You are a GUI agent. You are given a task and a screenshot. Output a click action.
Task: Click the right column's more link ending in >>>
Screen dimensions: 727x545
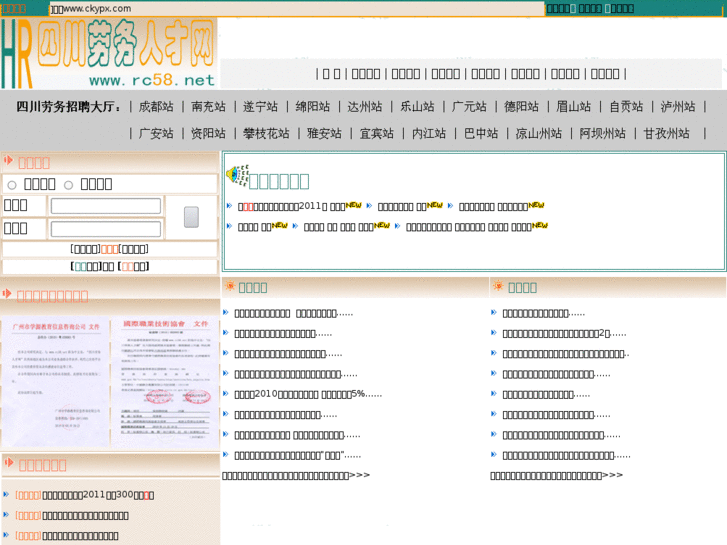coord(557,475)
